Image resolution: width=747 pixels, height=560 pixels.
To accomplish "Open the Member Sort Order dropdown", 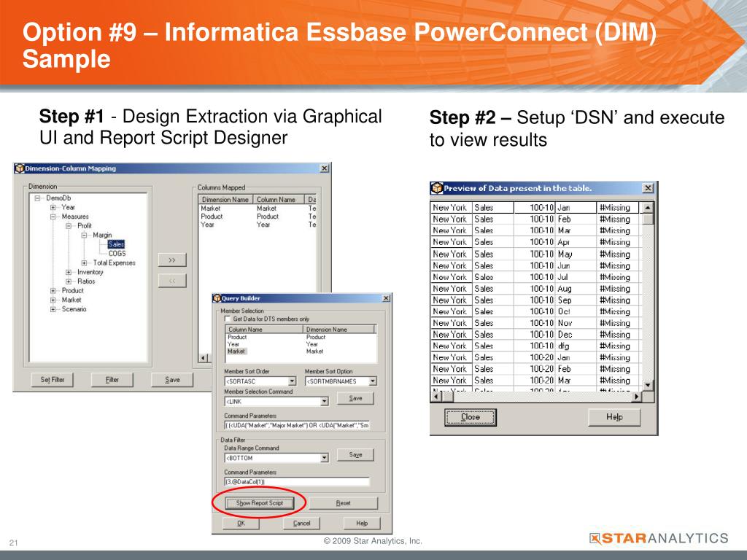I will pyautogui.click(x=292, y=381).
